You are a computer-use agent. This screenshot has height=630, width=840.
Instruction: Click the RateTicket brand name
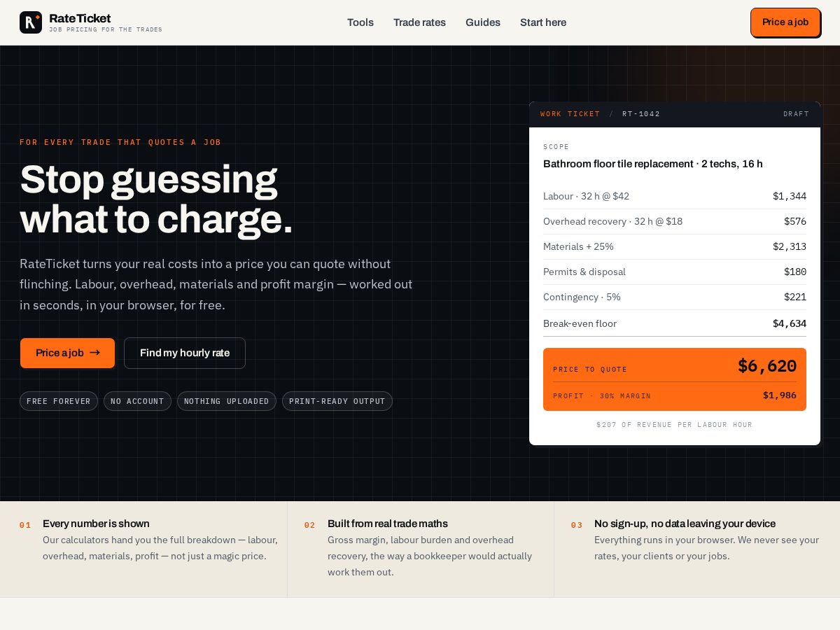80,18
